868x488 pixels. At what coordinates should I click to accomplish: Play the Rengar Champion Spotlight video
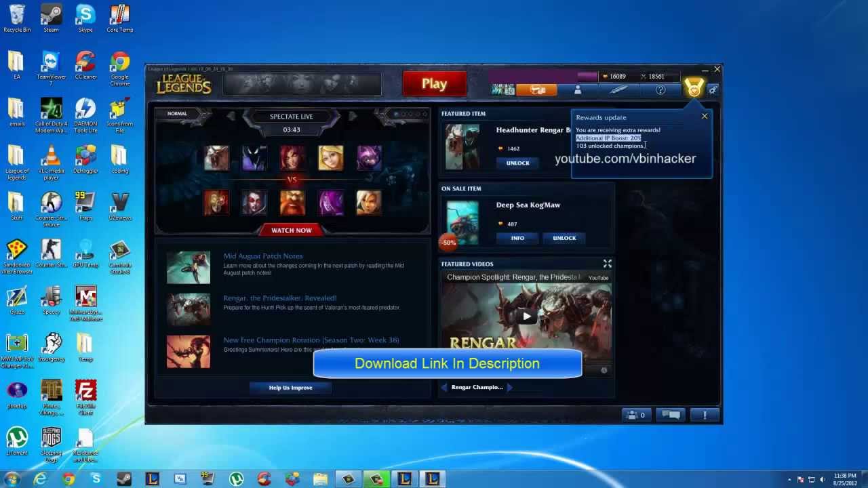pyautogui.click(x=527, y=316)
